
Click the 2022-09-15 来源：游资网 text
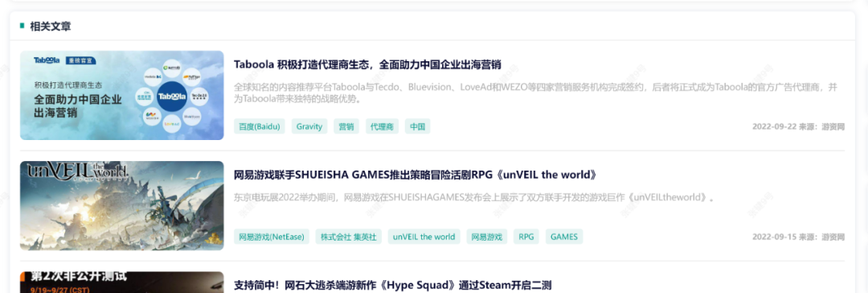click(798, 237)
